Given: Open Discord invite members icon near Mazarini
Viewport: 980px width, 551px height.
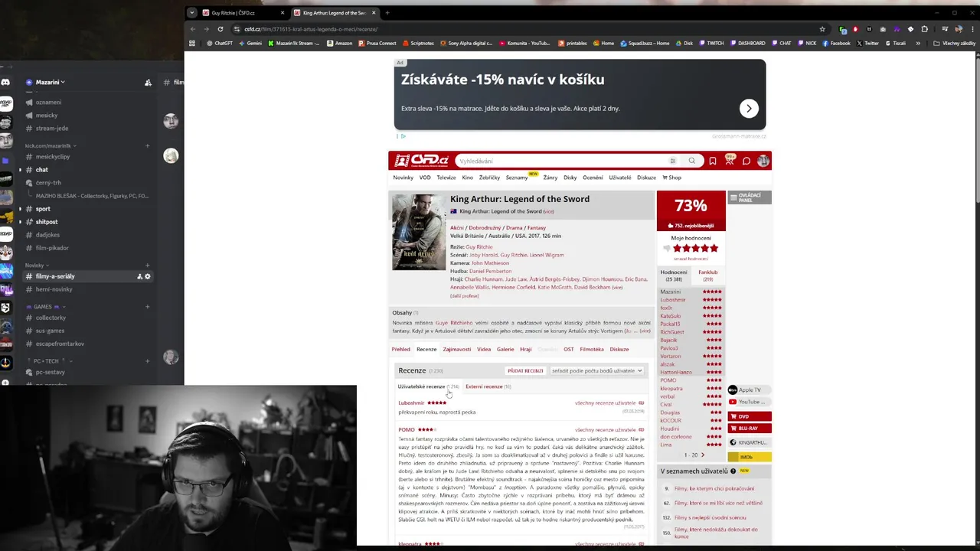Looking at the screenshot, I should [x=148, y=82].
